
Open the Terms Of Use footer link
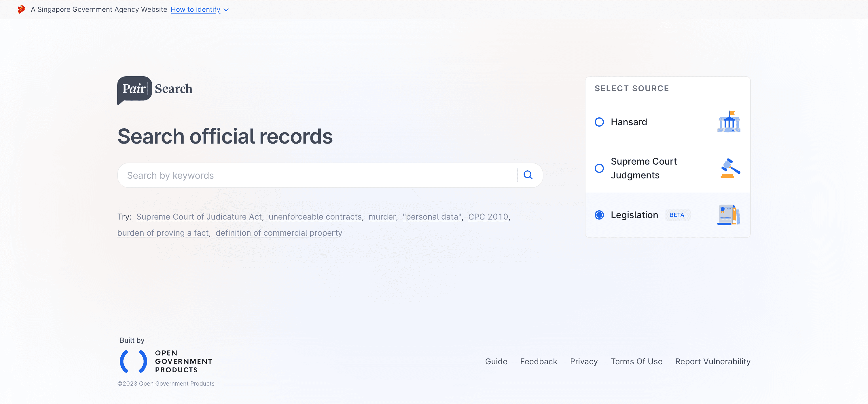tap(636, 361)
